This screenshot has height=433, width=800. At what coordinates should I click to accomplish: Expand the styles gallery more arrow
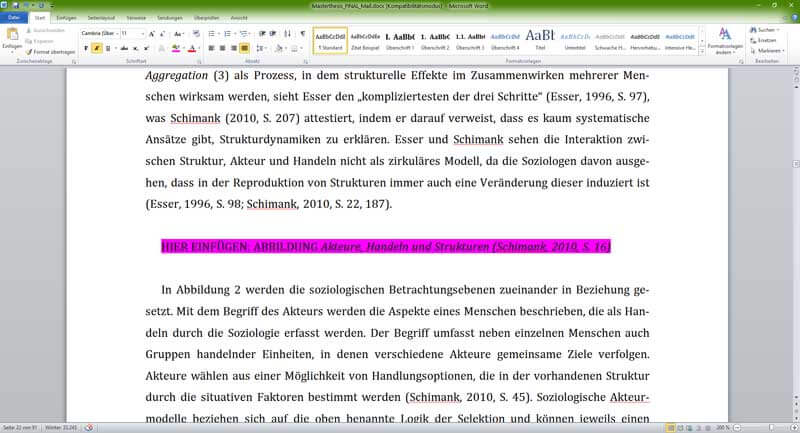[x=703, y=51]
